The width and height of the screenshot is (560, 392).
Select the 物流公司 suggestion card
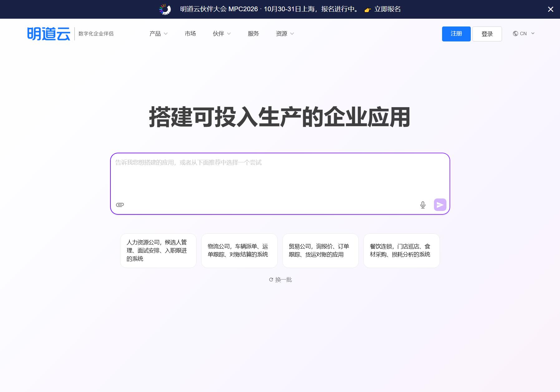tap(239, 251)
